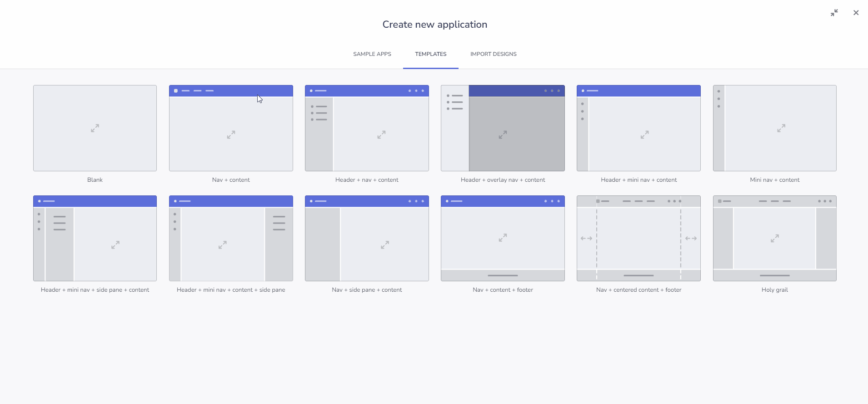
Task: Switch to the Sample Apps tab
Action: click(372, 54)
